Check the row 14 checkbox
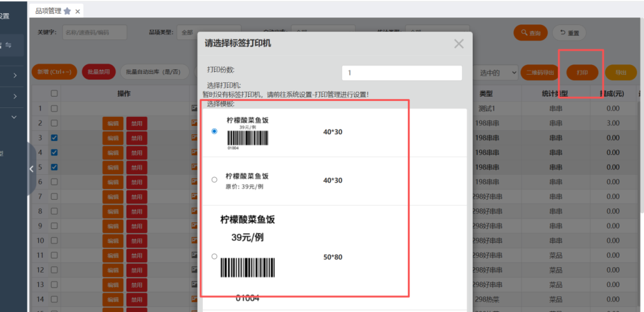Viewport: 644px width, 312px height. click(54, 299)
